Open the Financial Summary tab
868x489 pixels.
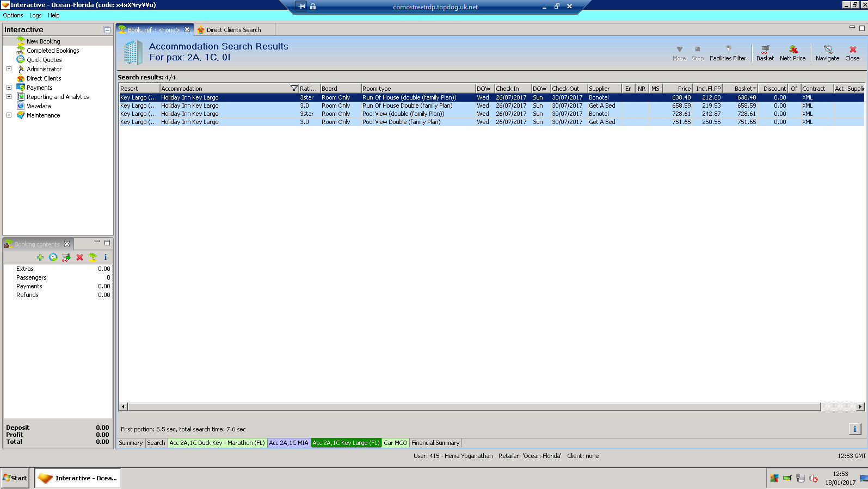pyautogui.click(x=435, y=443)
